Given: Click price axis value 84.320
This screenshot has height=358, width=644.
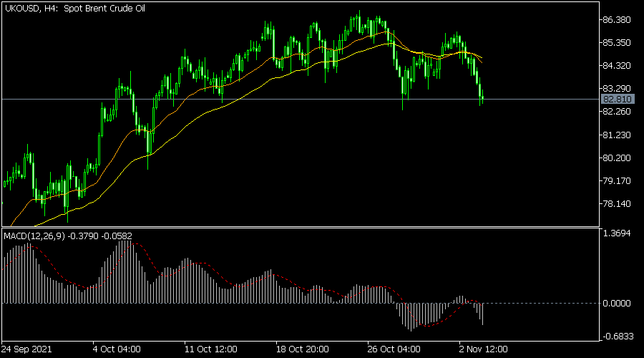Looking at the screenshot, I should [617, 66].
